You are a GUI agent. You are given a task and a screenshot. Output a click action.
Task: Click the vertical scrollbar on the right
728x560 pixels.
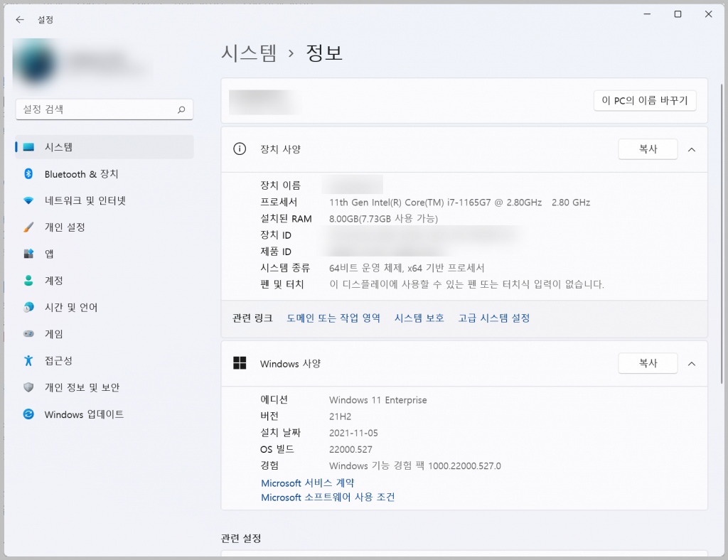click(722, 234)
